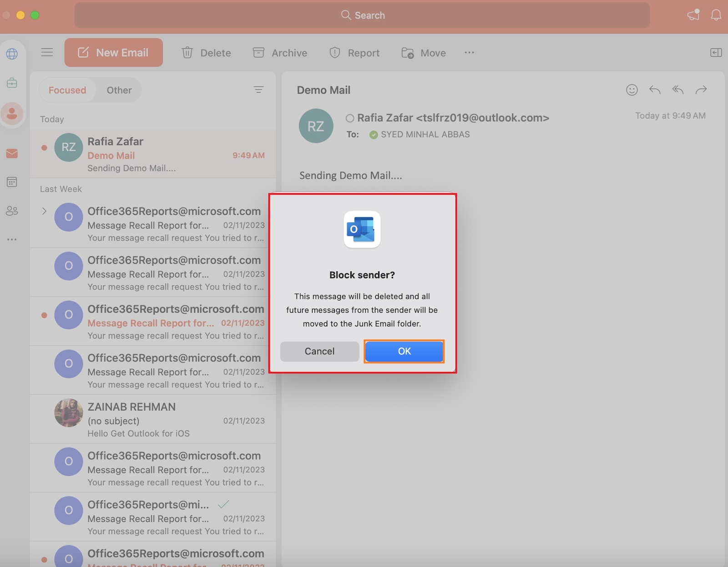Click the checkmark icon on Office365Reports@mi... row
This screenshot has height=567, width=728.
(x=223, y=504)
